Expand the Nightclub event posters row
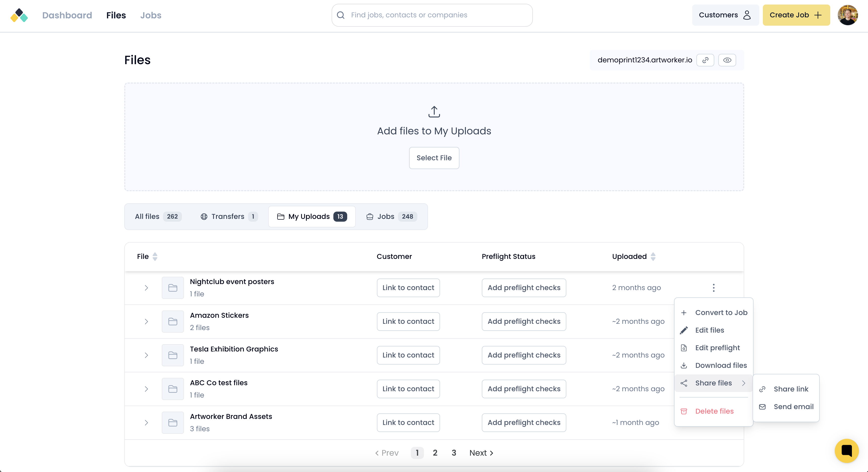 point(146,288)
